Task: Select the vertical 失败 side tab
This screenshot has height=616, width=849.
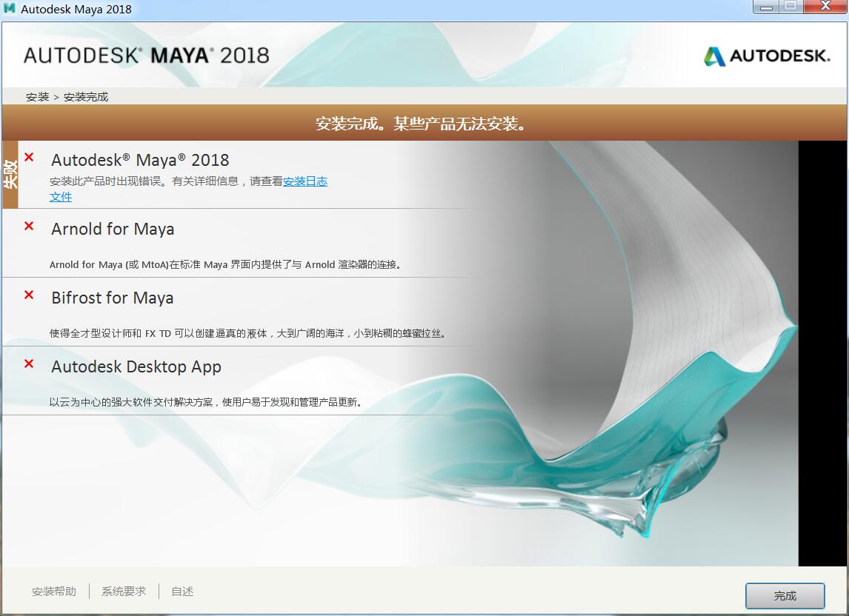Action: point(10,175)
